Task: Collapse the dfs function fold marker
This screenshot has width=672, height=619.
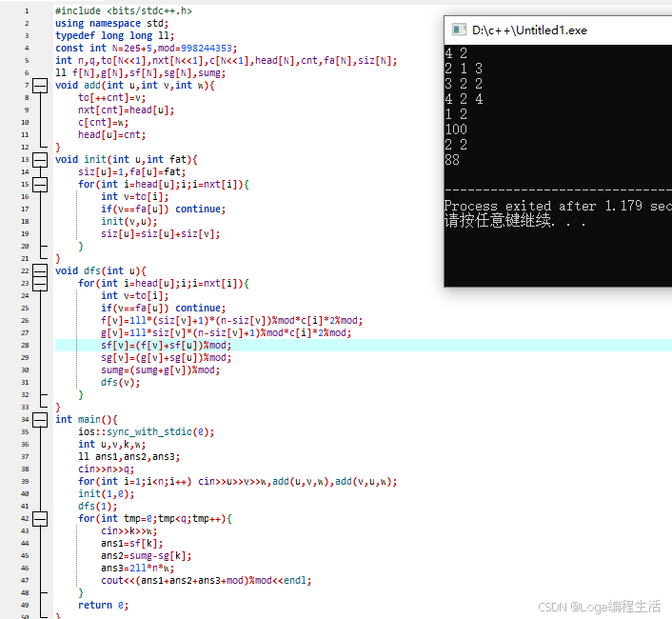Action: pyautogui.click(x=40, y=270)
